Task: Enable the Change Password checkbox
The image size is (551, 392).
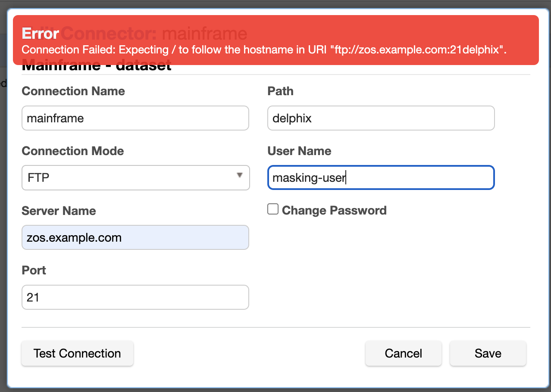Action: coord(273,209)
